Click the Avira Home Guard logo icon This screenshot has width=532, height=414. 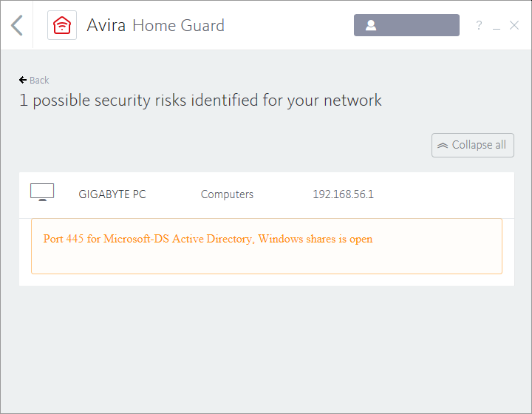[62, 25]
